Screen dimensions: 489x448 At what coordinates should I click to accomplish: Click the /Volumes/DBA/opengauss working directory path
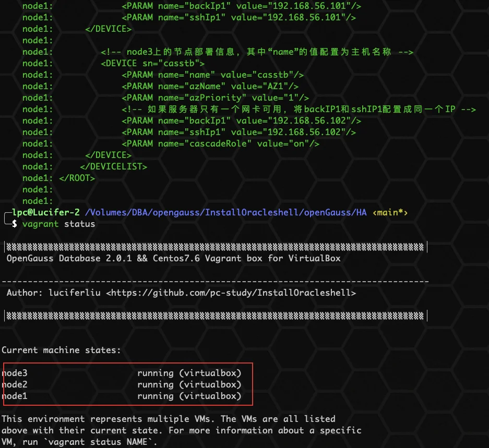click(x=226, y=213)
